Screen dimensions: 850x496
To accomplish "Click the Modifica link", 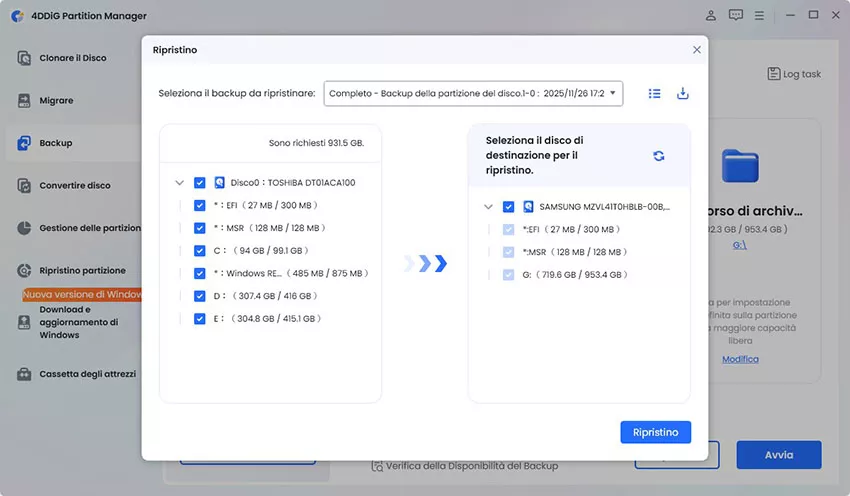I will point(740,359).
